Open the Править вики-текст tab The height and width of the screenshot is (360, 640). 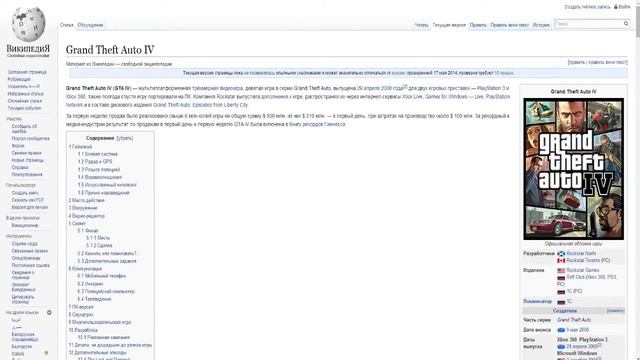[509, 25]
